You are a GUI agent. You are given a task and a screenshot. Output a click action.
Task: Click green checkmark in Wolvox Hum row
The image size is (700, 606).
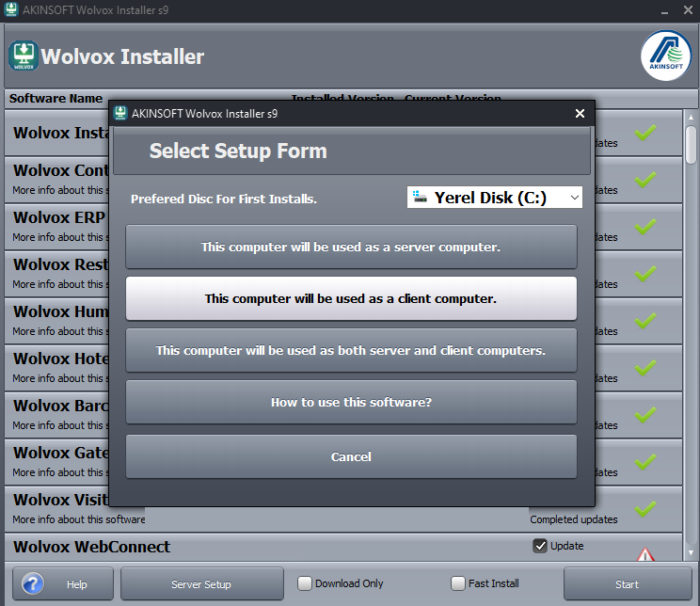[645, 321]
